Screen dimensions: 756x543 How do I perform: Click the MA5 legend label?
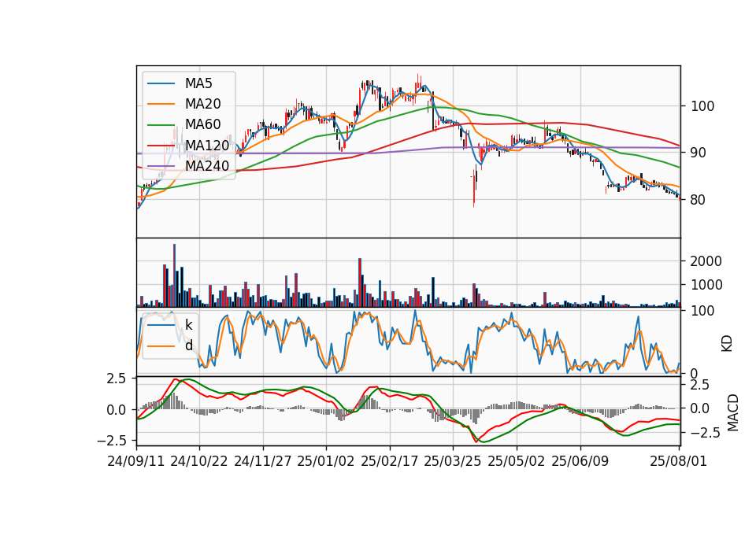point(198,83)
